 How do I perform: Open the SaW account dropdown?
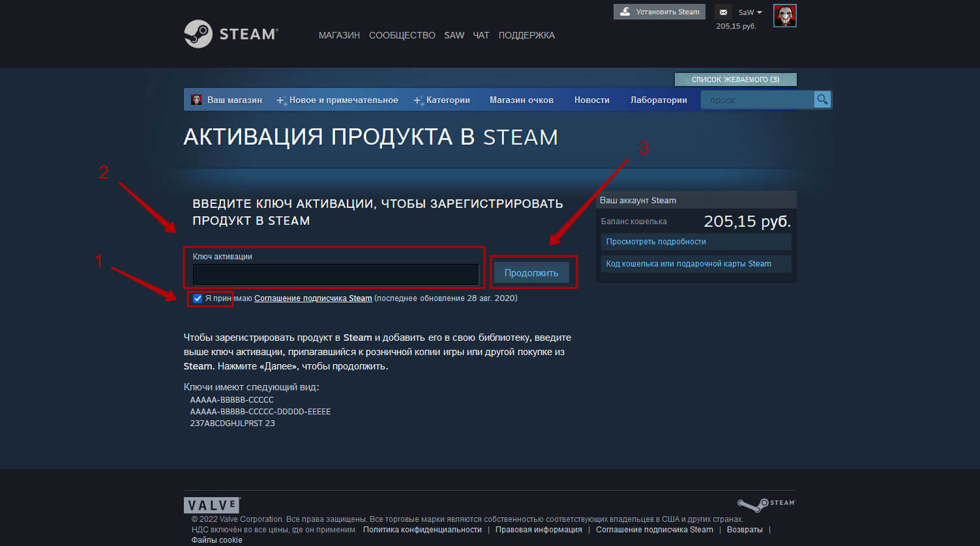click(750, 12)
